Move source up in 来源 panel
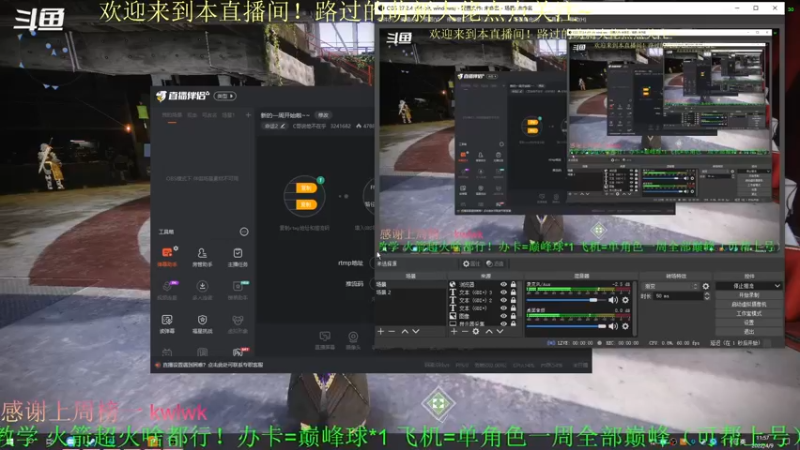 click(489, 332)
